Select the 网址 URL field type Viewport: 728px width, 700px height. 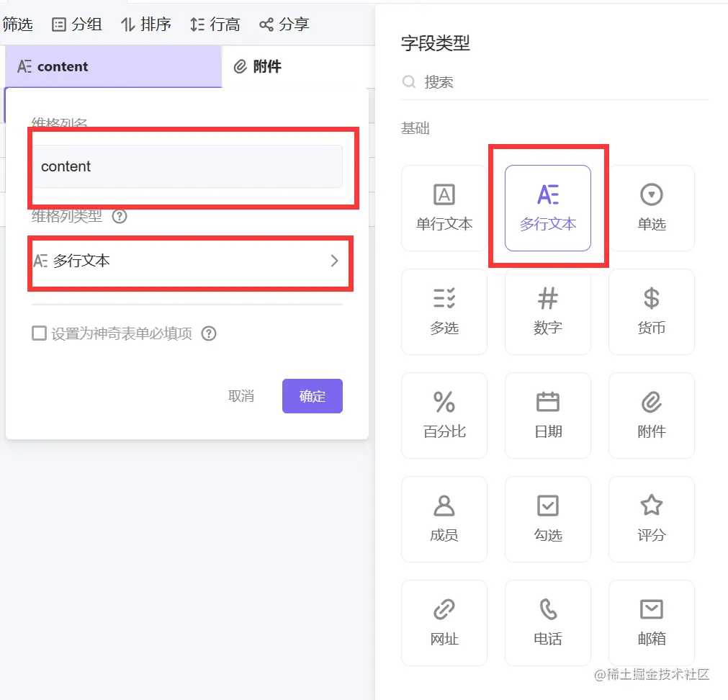(x=444, y=622)
